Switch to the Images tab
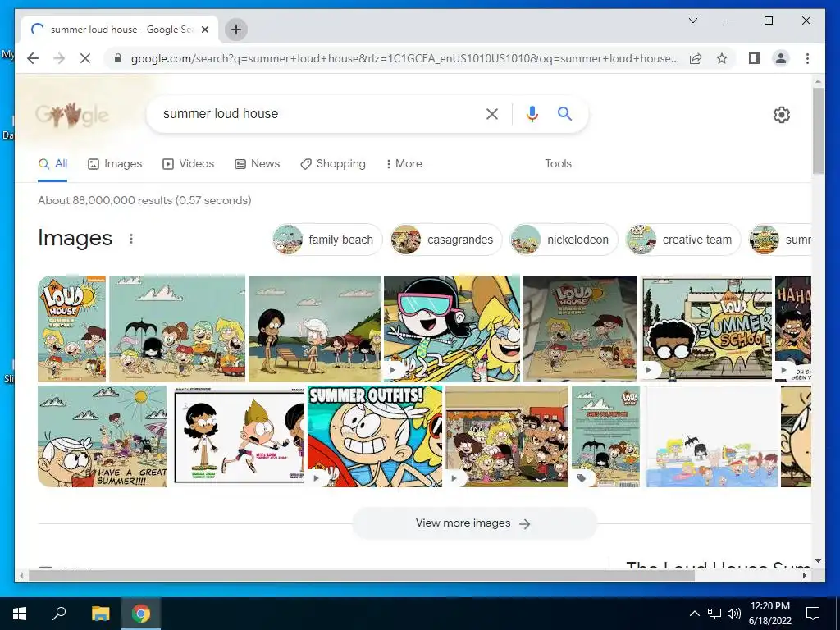 tap(115, 163)
